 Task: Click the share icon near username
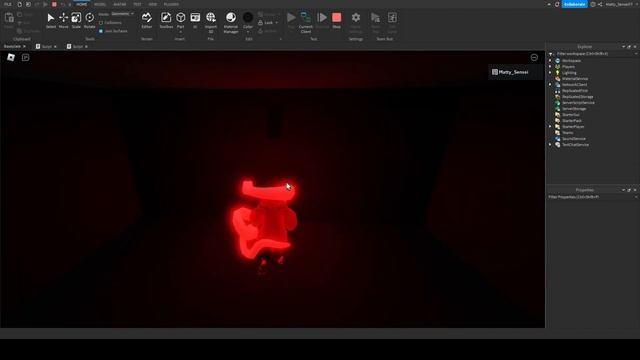tap(600, 4)
